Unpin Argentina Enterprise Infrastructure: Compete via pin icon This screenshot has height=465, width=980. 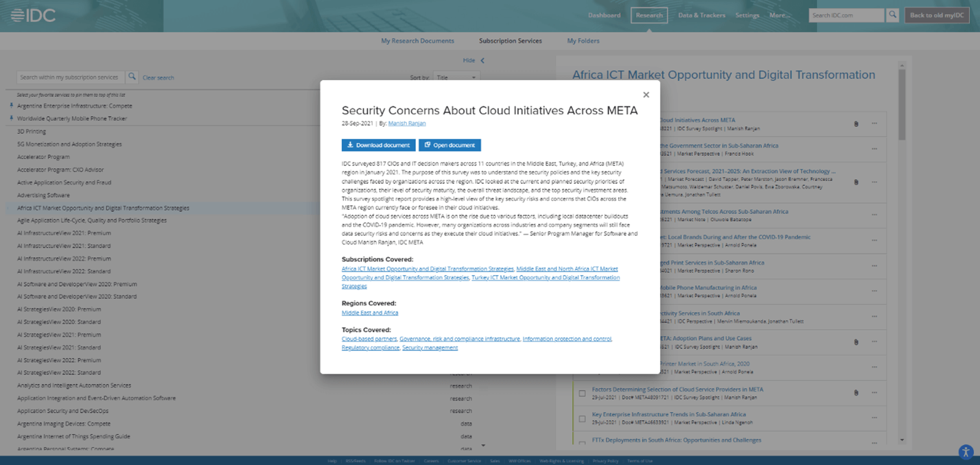click(x=12, y=106)
